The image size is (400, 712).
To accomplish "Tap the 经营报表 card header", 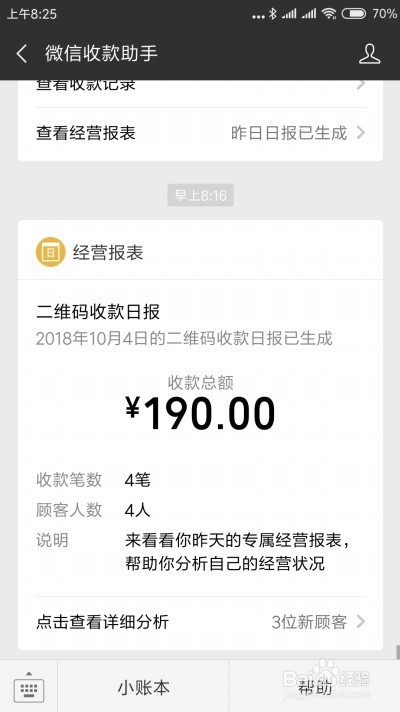I will pos(200,251).
